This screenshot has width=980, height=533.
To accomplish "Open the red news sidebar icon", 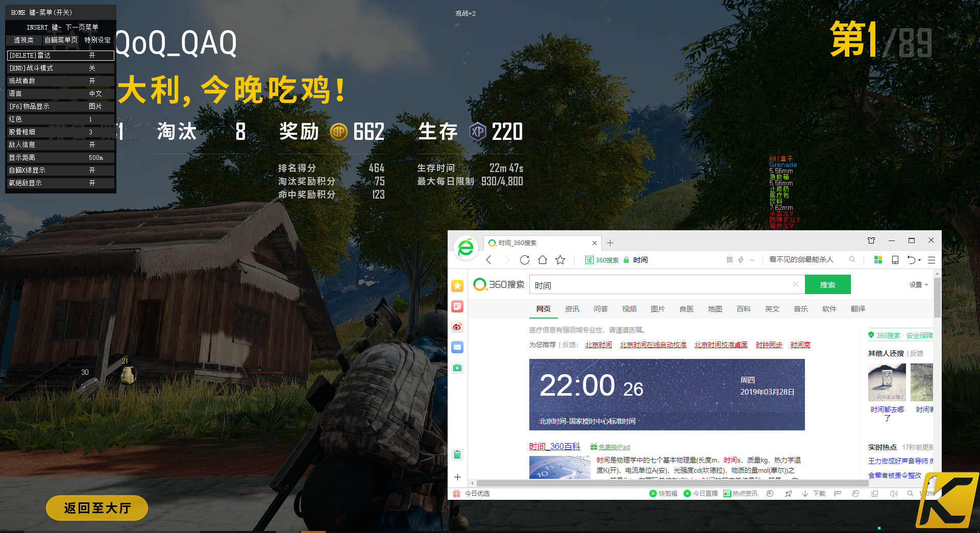I will 457,306.
